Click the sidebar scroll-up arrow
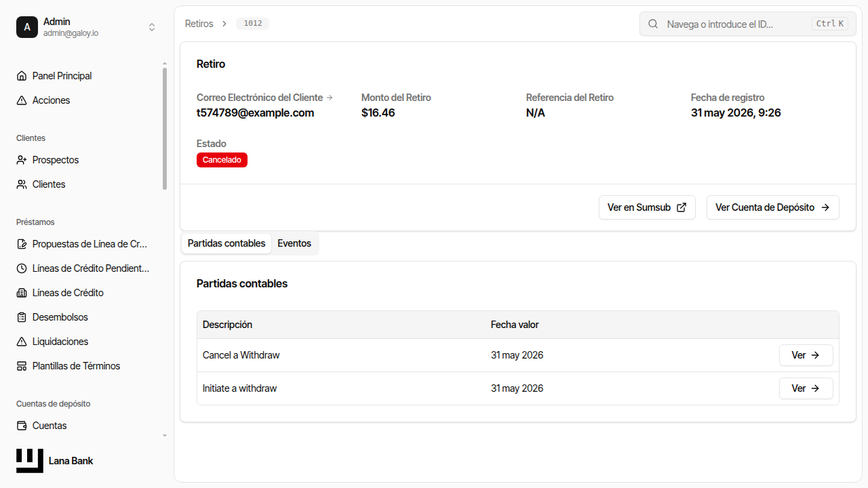This screenshot has height=488, width=868. [x=165, y=64]
